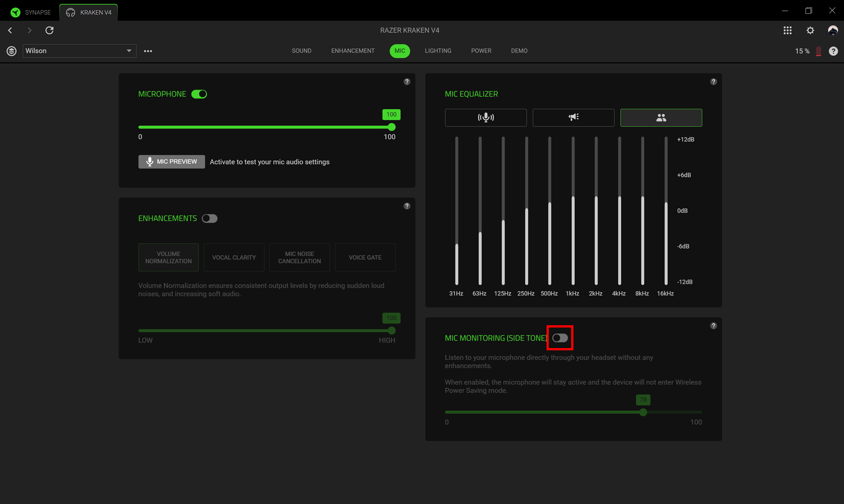This screenshot has height=504, width=844.
Task: Click the user profile avatar
Action: (x=832, y=30)
